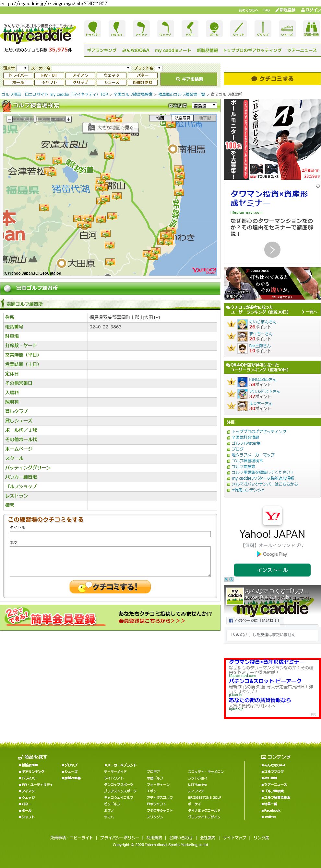Open my caddieノート menu item
The width and height of the screenshot is (321, 868).
(x=173, y=50)
